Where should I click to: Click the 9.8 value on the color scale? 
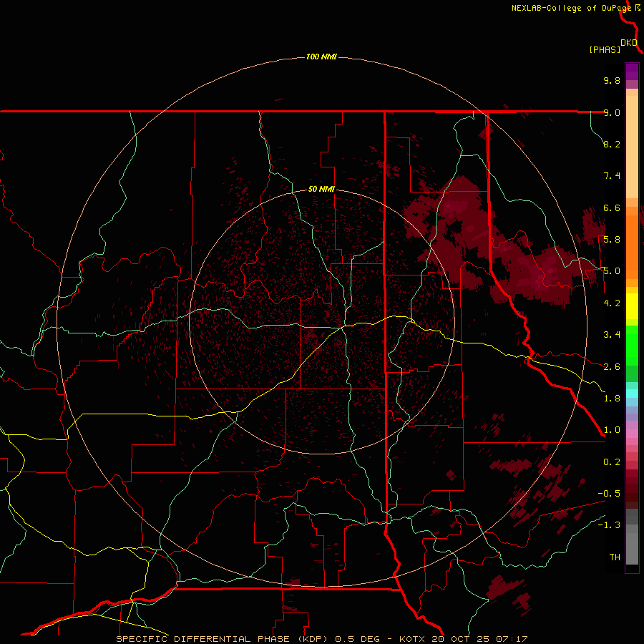[612, 80]
